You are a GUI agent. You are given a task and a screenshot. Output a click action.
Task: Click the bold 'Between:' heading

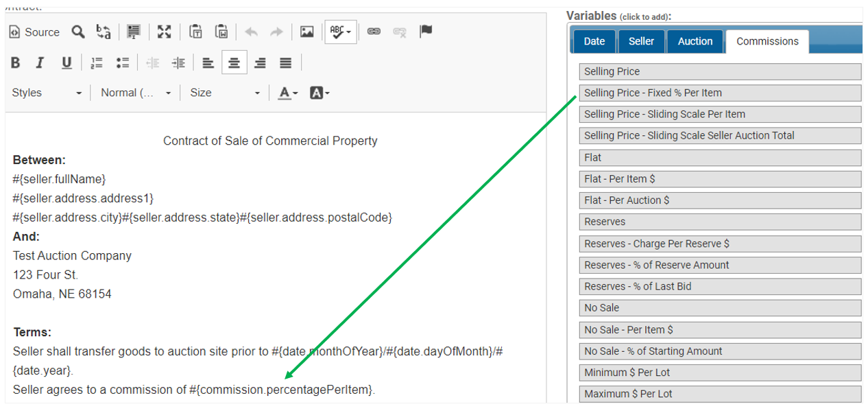tap(39, 160)
